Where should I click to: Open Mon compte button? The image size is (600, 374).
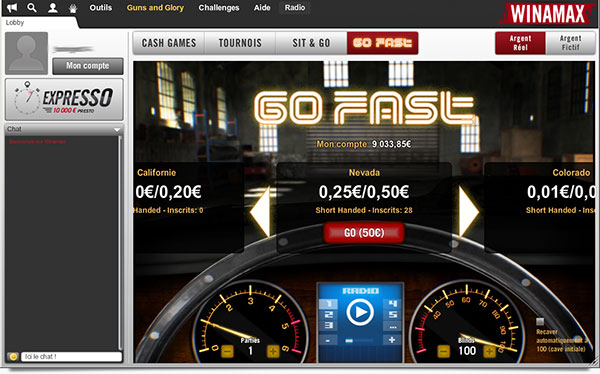pyautogui.click(x=88, y=66)
